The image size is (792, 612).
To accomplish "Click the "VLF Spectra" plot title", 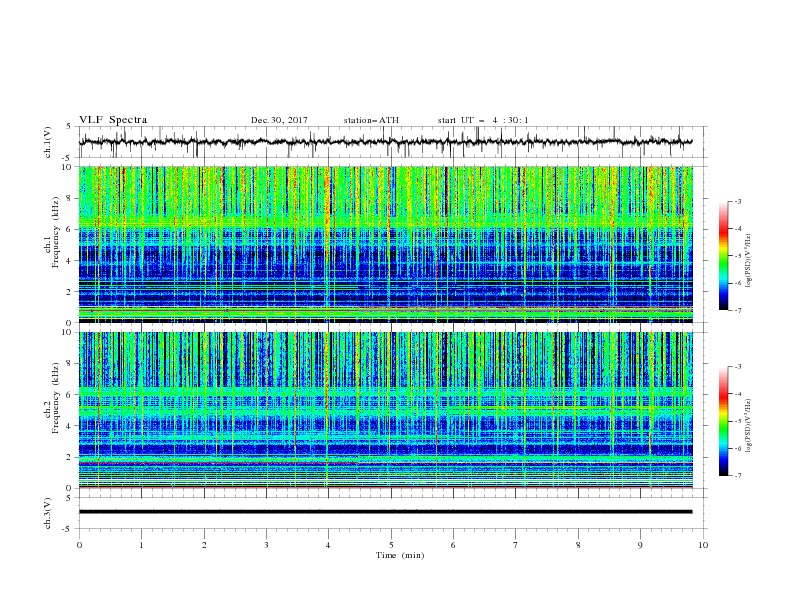I will 113,120.
